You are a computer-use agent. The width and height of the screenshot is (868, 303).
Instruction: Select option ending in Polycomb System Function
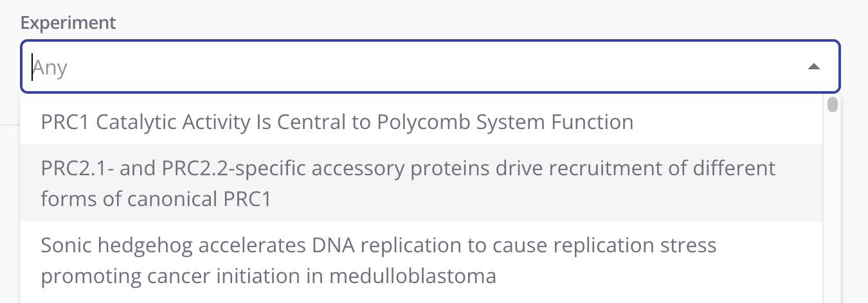pyautogui.click(x=337, y=122)
